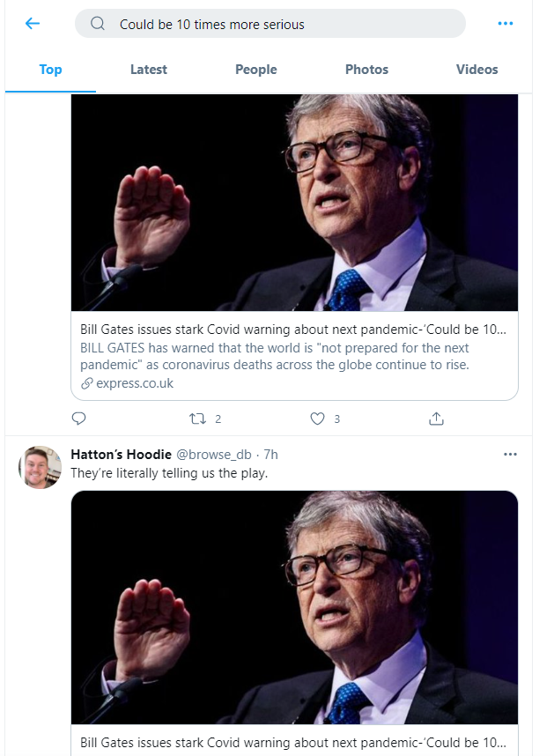Viewport: 554px width, 756px height.
Task: Like the first tweet with heart icon
Action: pos(318,419)
